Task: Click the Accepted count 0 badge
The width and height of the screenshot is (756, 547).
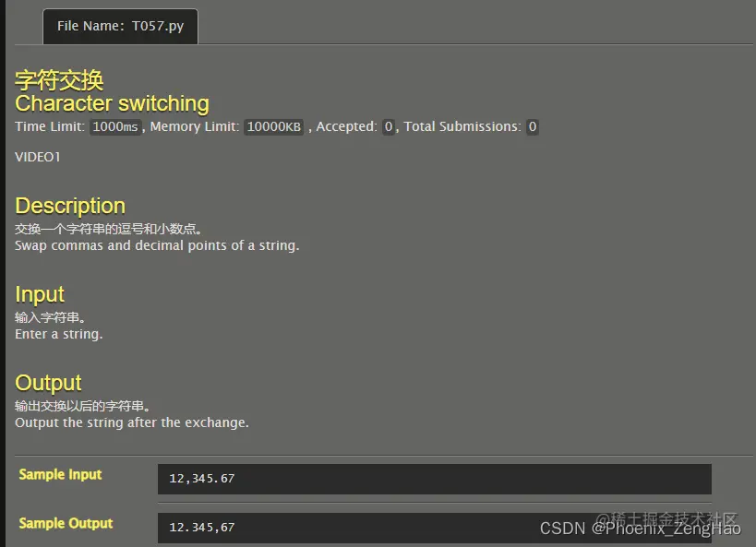Action: click(x=388, y=126)
